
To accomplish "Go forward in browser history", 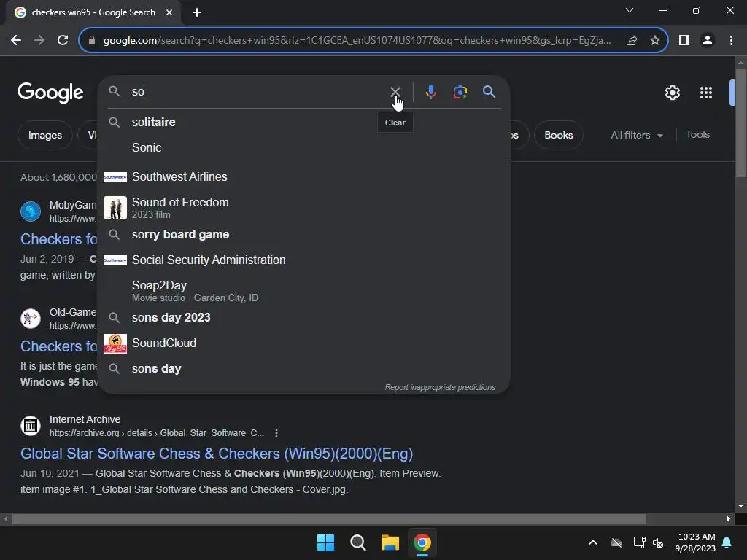I will (39, 41).
